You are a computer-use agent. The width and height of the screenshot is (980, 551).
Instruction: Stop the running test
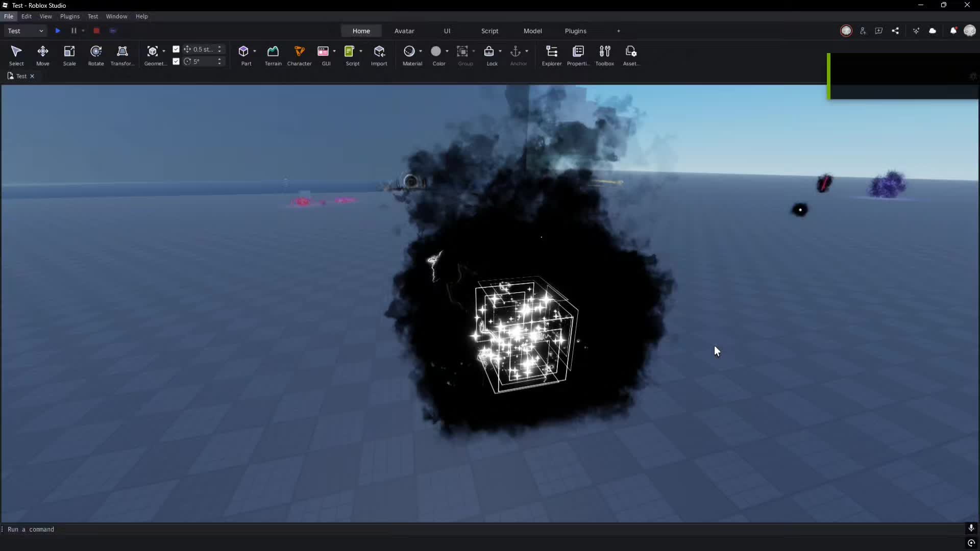point(96,31)
